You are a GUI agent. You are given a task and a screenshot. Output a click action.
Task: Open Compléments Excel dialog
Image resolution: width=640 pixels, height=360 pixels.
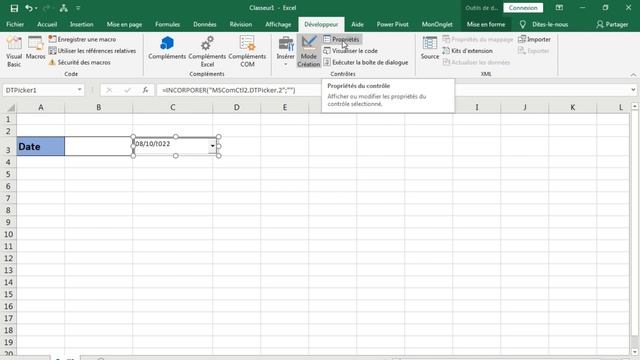pyautogui.click(x=207, y=51)
